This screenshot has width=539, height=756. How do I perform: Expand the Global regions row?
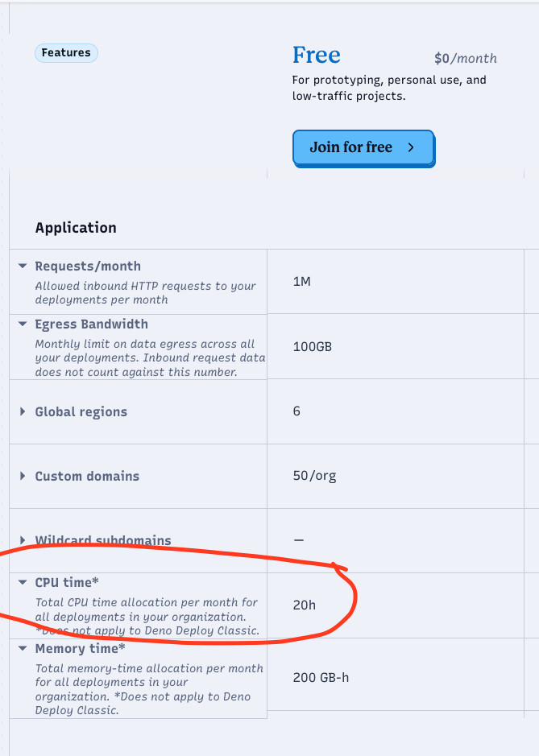coord(21,411)
